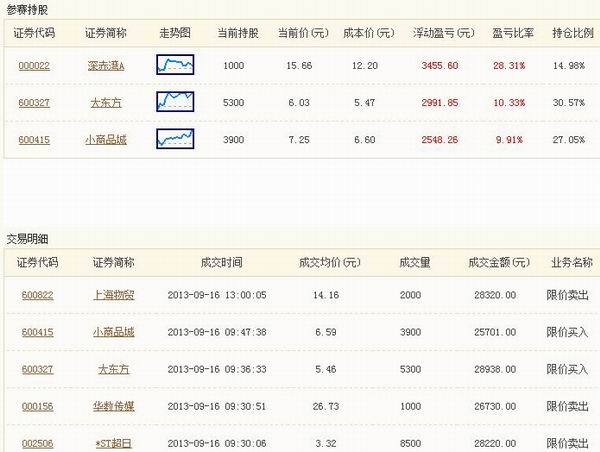600x452 pixels.
Task: Open 华数传媒 stock name link
Action: point(114,406)
